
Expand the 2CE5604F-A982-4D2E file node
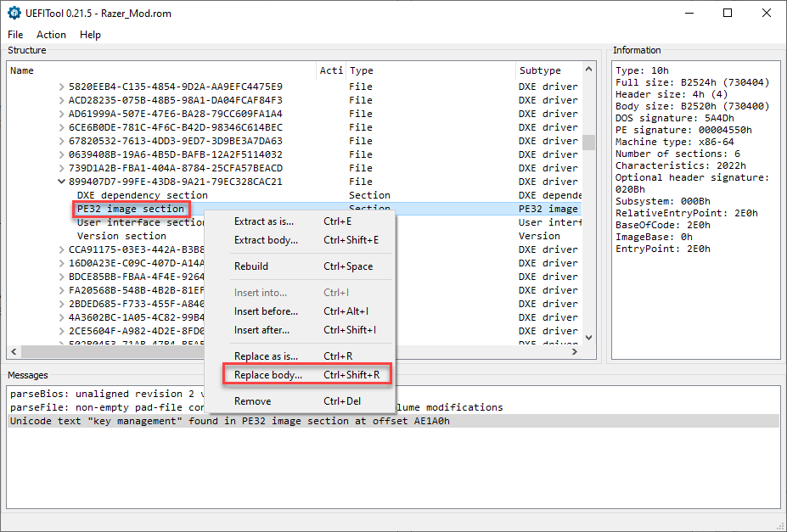61,331
